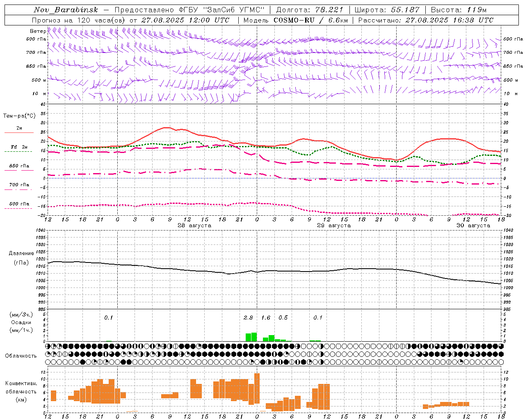Image resolution: width=525 pixels, height=420 pixels.
Task: Select the '(км)' convective height unit
Action: coord(21,399)
